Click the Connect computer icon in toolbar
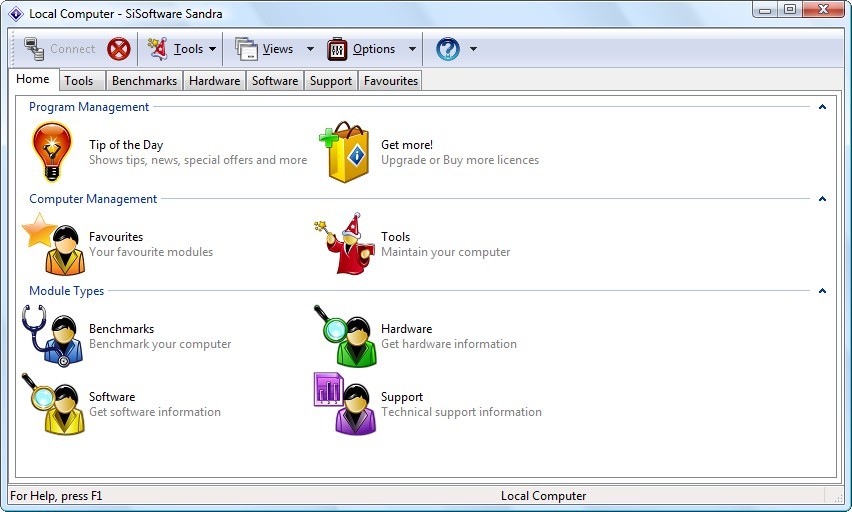 (34, 49)
